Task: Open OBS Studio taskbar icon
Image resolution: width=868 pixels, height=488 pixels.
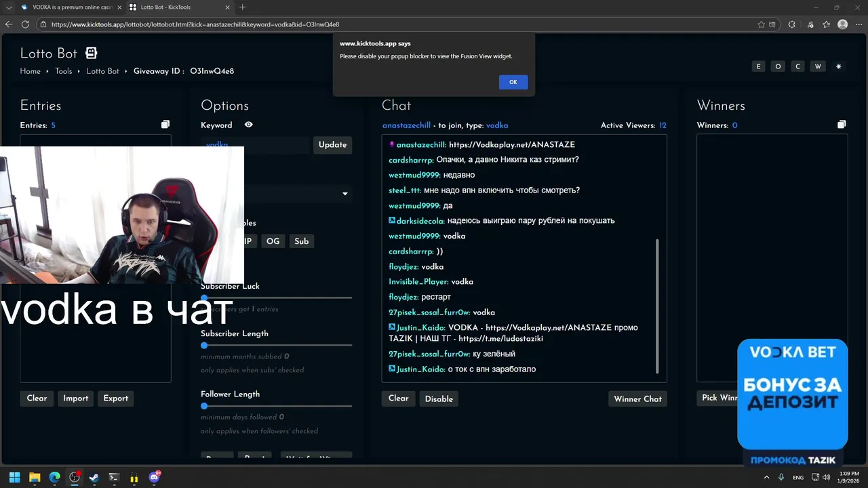Action: [75, 477]
